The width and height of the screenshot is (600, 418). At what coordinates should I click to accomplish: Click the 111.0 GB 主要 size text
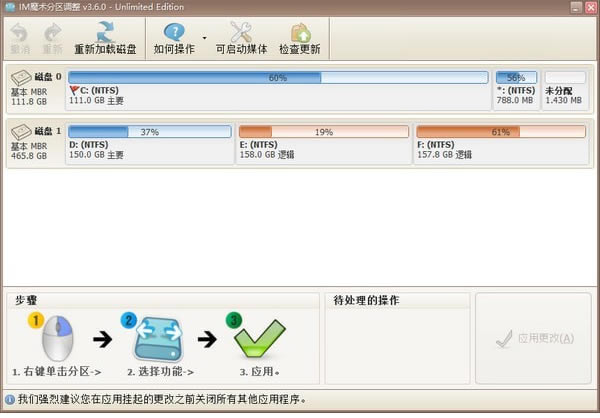(96, 101)
